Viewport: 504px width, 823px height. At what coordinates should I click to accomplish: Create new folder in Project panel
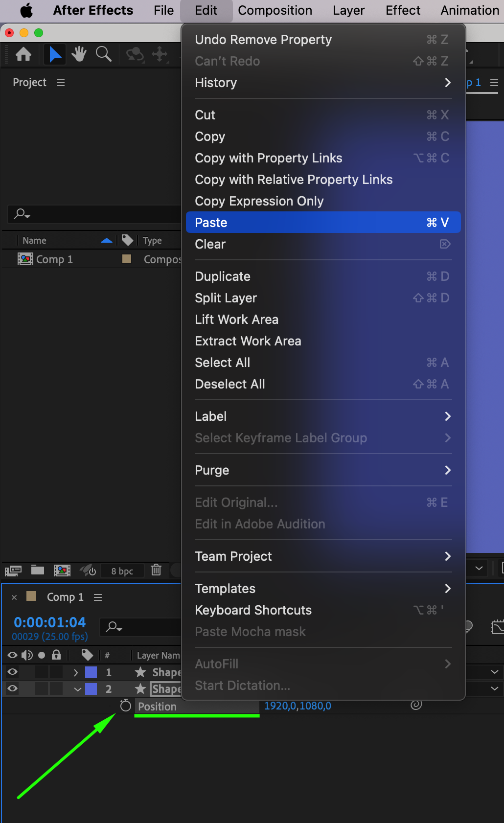click(x=38, y=570)
